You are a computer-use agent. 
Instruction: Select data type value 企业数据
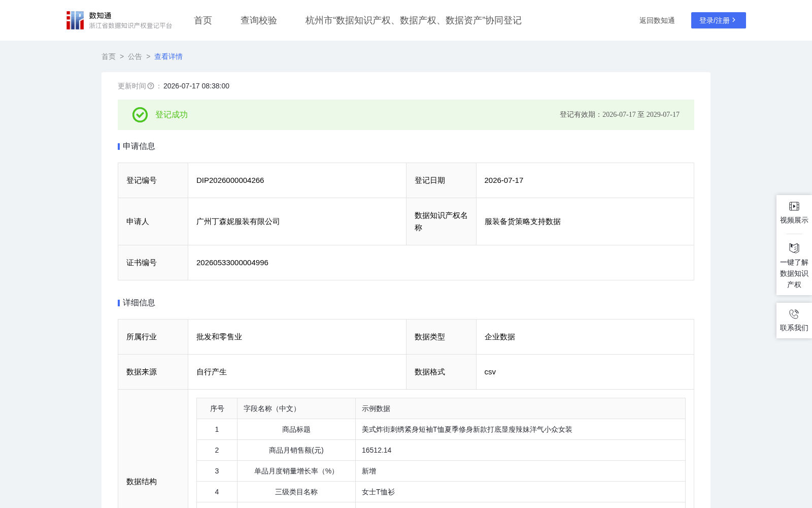[x=499, y=337]
